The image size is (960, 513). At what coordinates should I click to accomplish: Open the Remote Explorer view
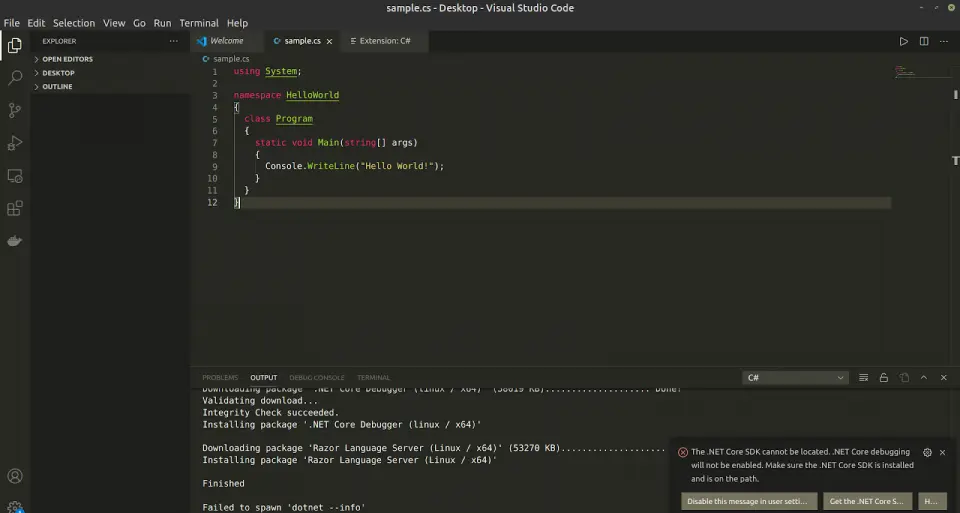[x=15, y=176]
